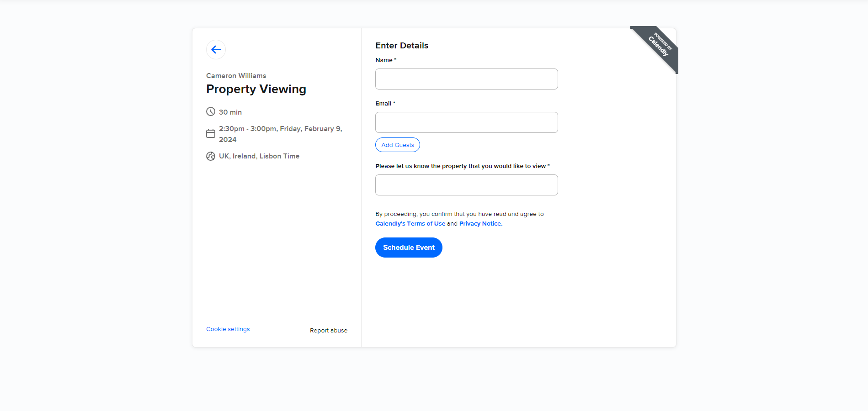Open the Privacy Notice link

[480, 224]
